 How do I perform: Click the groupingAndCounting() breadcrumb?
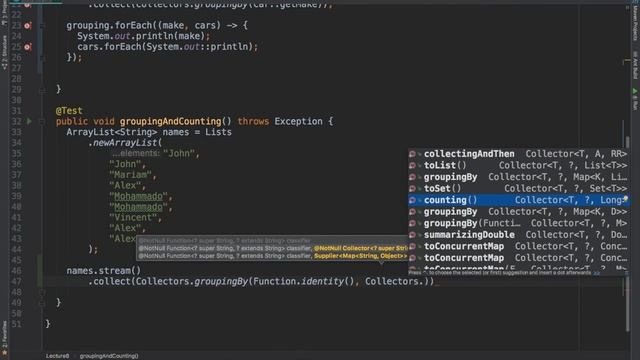click(109, 356)
